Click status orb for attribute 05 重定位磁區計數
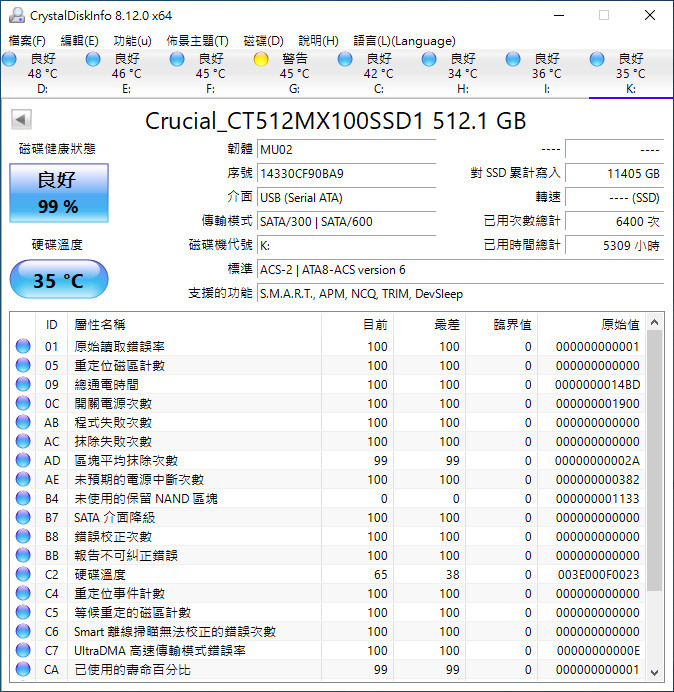Image resolution: width=674 pixels, height=692 pixels. [x=23, y=365]
